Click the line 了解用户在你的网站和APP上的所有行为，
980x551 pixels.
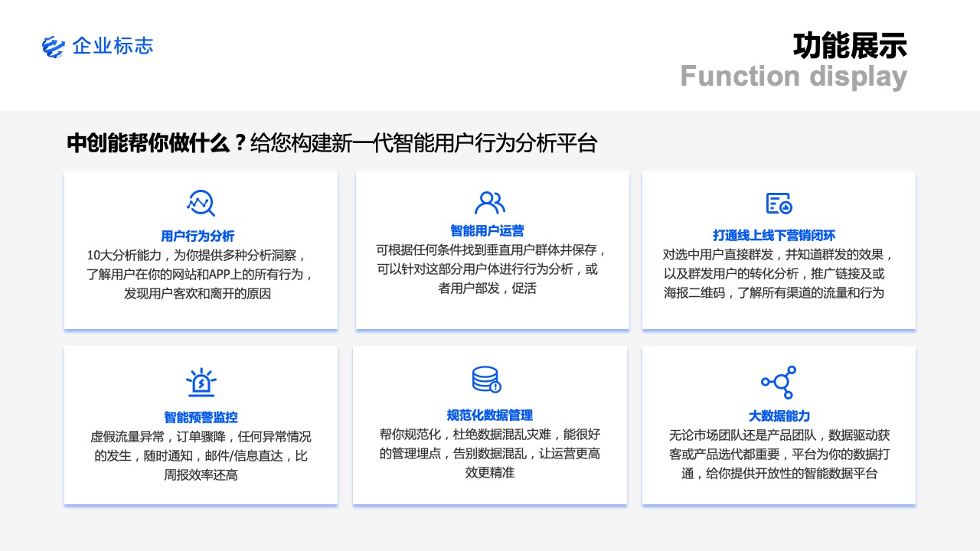(199, 274)
